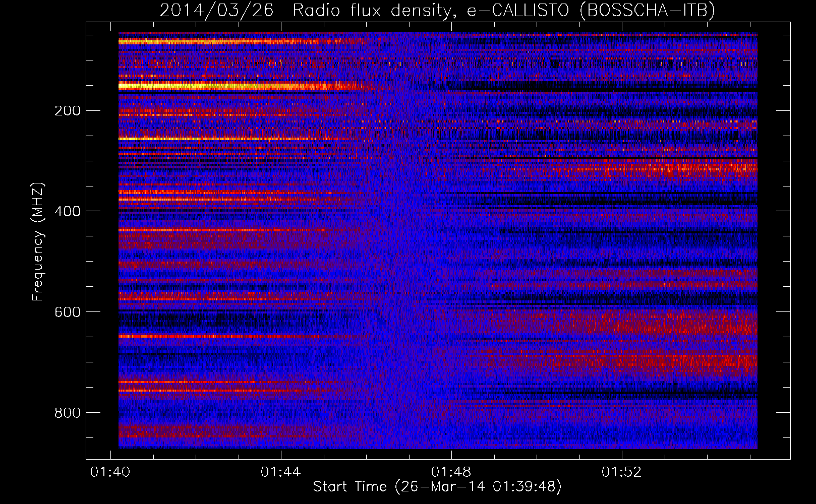Screen dimensions: 816x504
Task: Select the 400 frequency tick label
Action: (x=68, y=211)
